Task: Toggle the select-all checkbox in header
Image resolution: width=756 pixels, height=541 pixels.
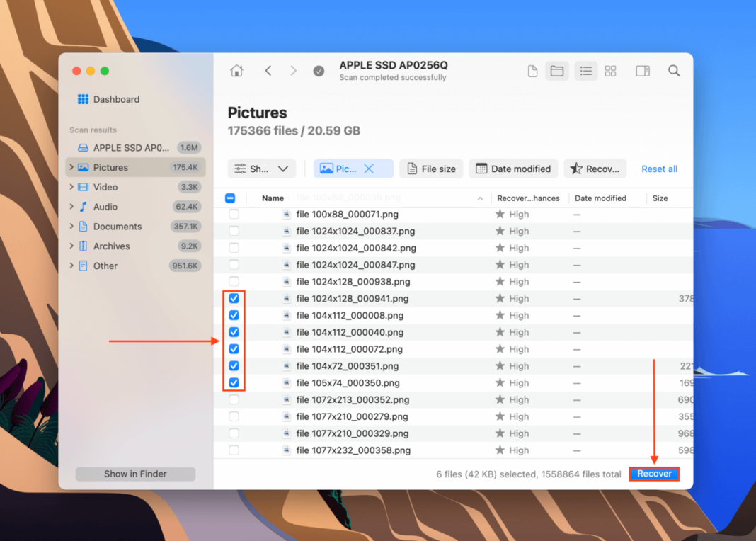Action: (230, 198)
